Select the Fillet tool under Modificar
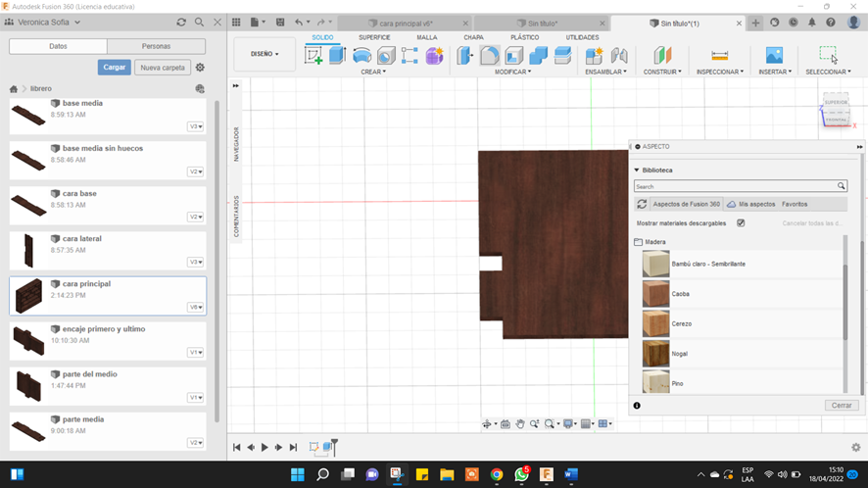 pos(490,56)
